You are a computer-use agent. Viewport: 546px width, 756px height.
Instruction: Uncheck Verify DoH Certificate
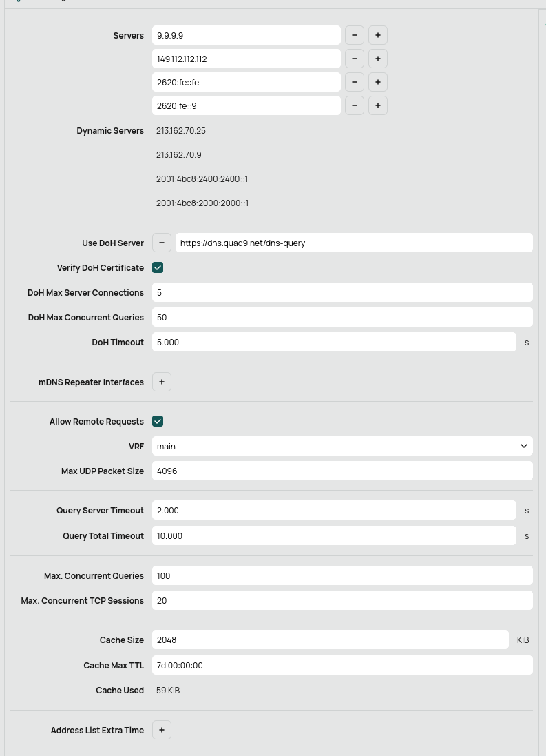click(x=158, y=267)
